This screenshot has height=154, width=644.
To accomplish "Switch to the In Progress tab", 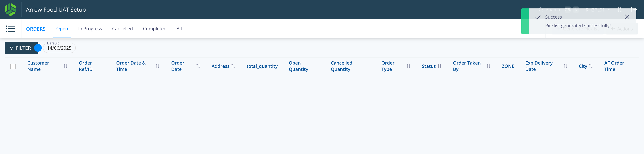I will pyautogui.click(x=90, y=29).
